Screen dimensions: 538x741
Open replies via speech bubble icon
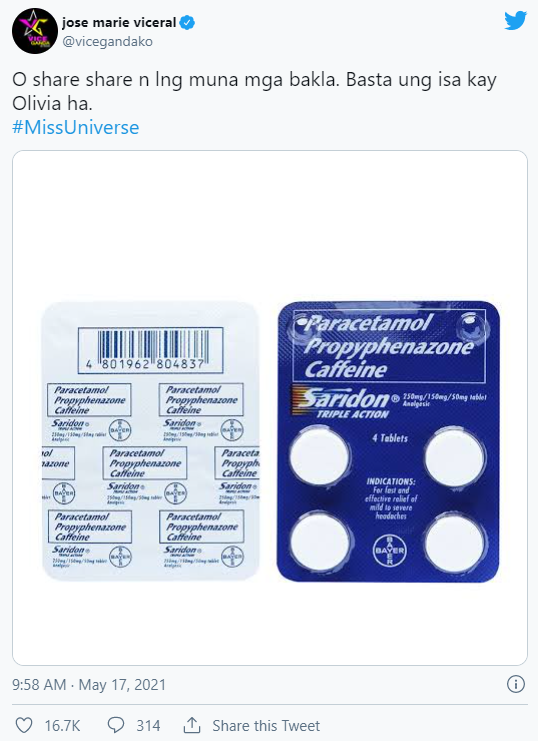tap(116, 725)
